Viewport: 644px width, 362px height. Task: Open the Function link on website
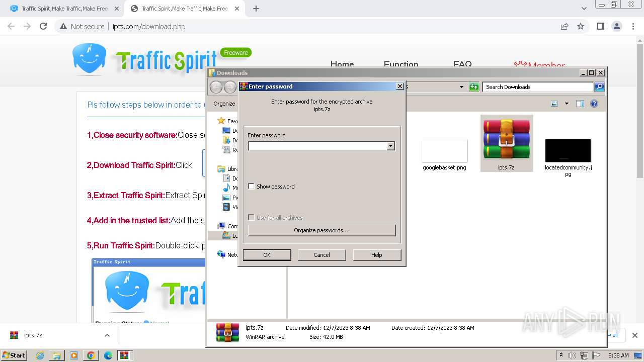tap(401, 64)
